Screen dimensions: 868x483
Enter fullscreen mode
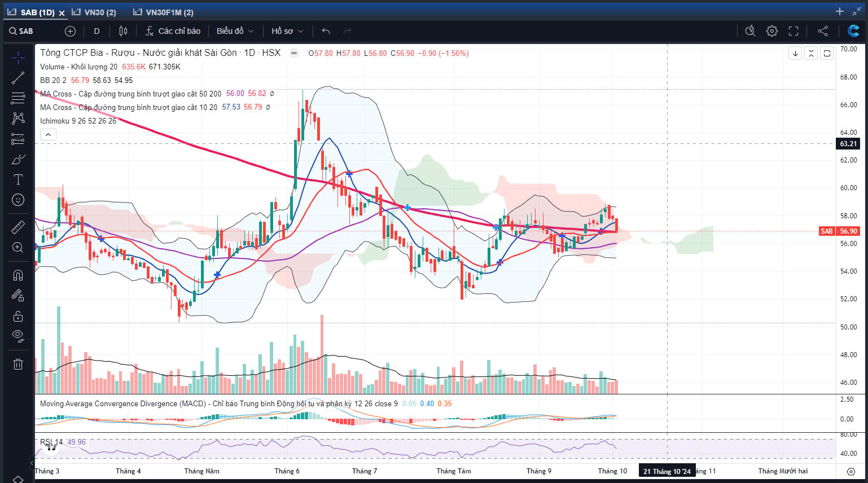coord(794,31)
